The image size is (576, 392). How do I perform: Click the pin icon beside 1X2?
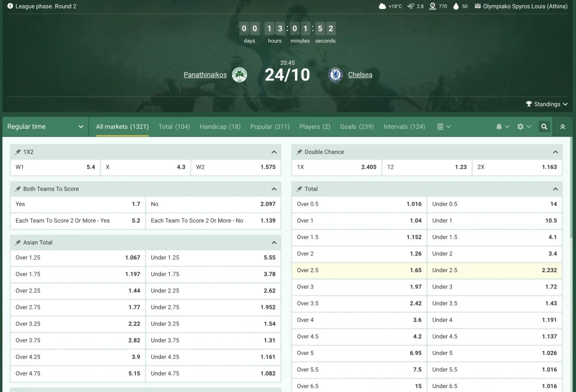(18, 152)
